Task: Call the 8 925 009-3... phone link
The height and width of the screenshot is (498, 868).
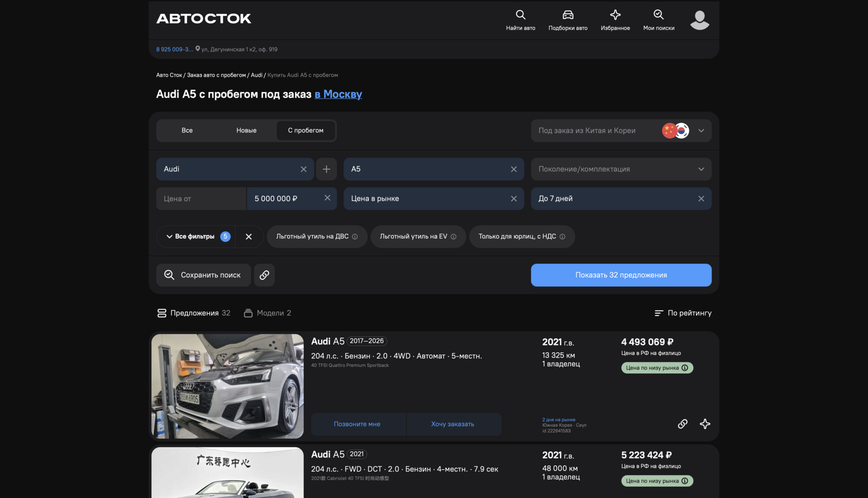Action: pos(175,50)
